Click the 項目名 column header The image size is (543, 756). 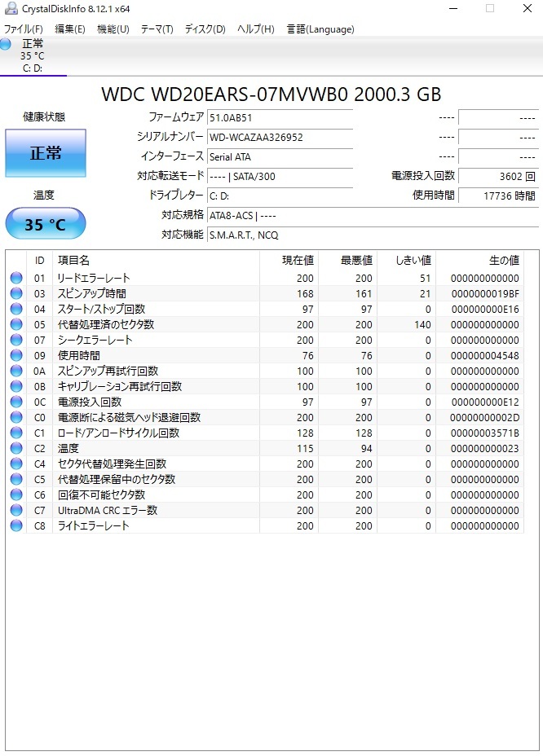pos(156,261)
